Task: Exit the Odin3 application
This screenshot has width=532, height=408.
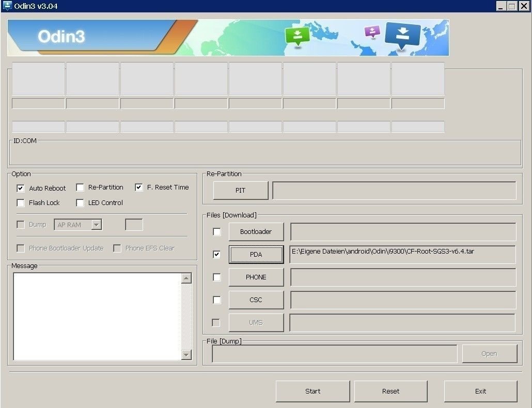Action: pos(481,391)
